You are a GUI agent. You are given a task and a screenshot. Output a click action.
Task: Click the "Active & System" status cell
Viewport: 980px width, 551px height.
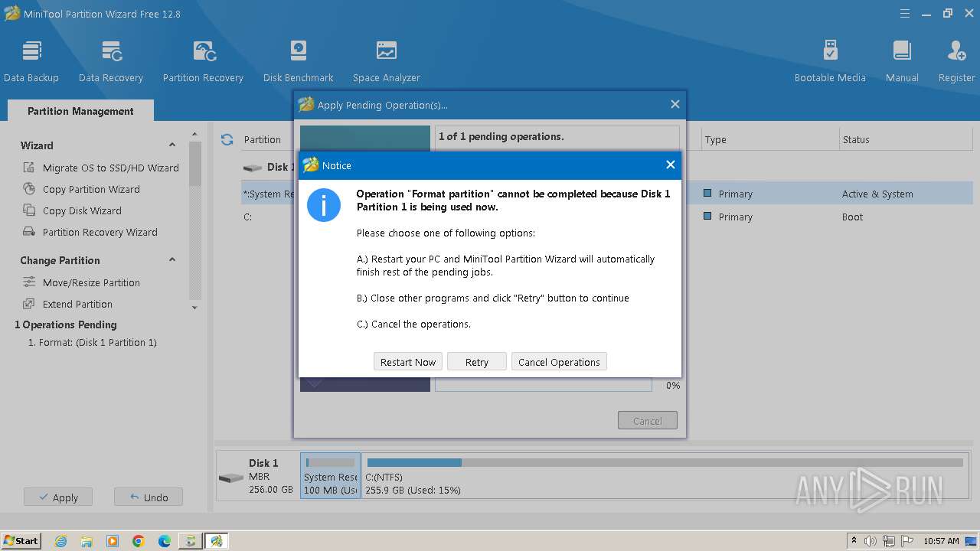(877, 194)
